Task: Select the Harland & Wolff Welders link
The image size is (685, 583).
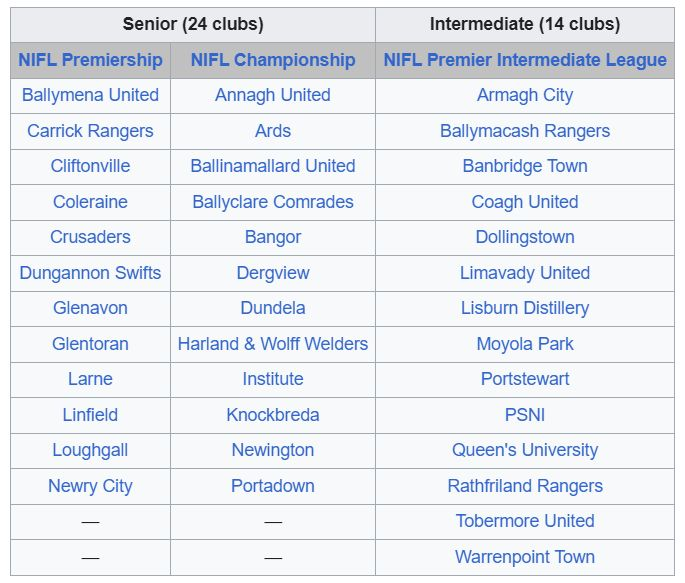Action: pos(273,344)
